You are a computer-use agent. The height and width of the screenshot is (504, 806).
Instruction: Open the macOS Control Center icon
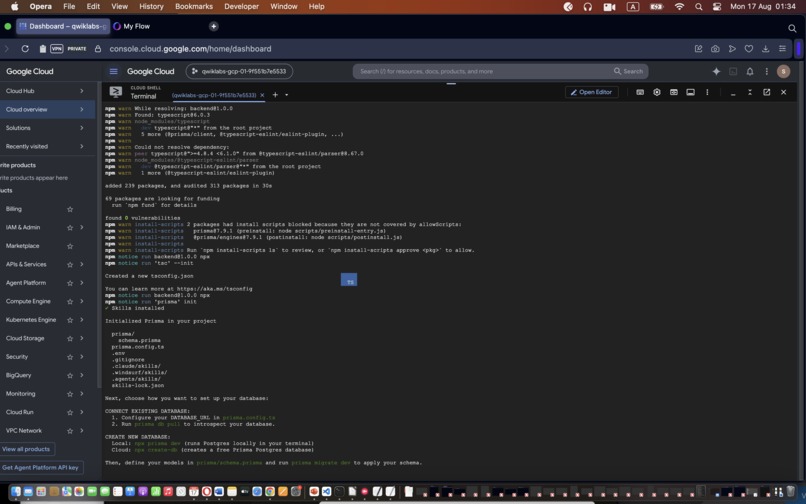pos(717,6)
